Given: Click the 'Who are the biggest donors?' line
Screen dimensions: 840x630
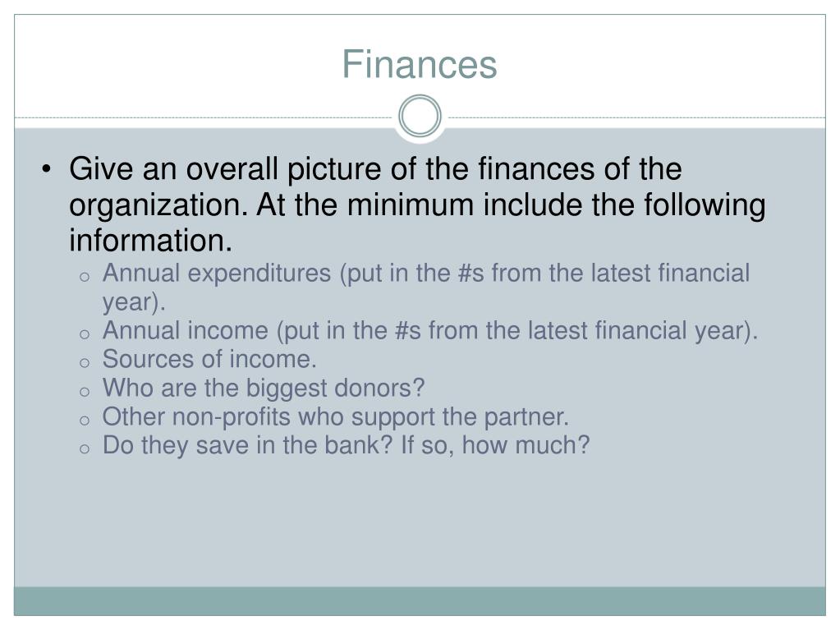Looking at the screenshot, I should [x=264, y=388].
